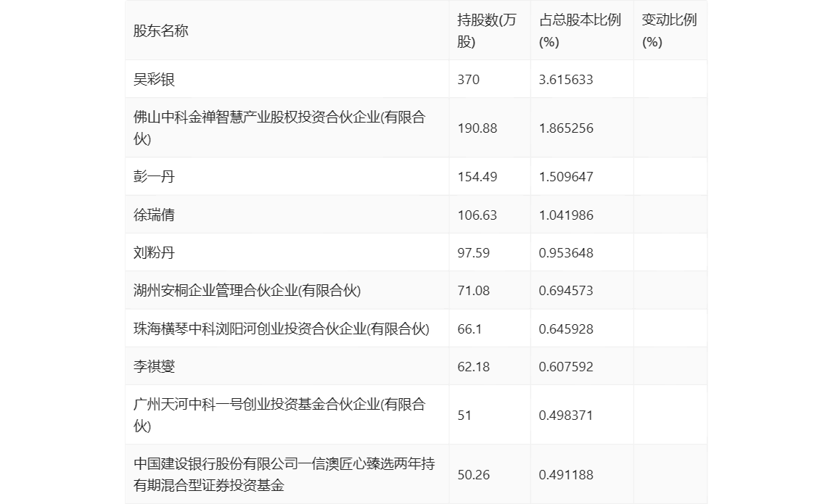
Task: Select the percentage 0.694573
Action: (566, 291)
